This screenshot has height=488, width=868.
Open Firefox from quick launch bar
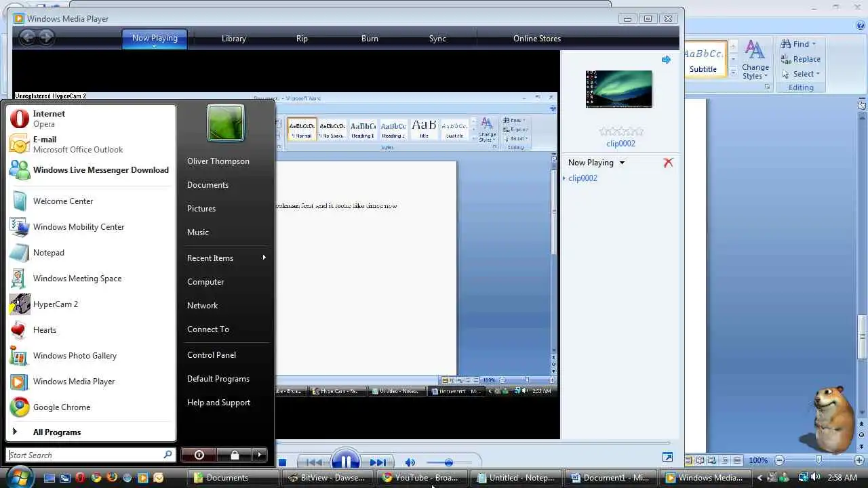112,478
